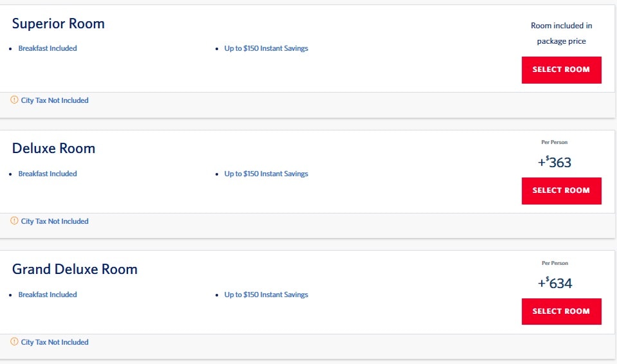
Task: Click the Superior Room heading
Action: pyautogui.click(x=59, y=24)
